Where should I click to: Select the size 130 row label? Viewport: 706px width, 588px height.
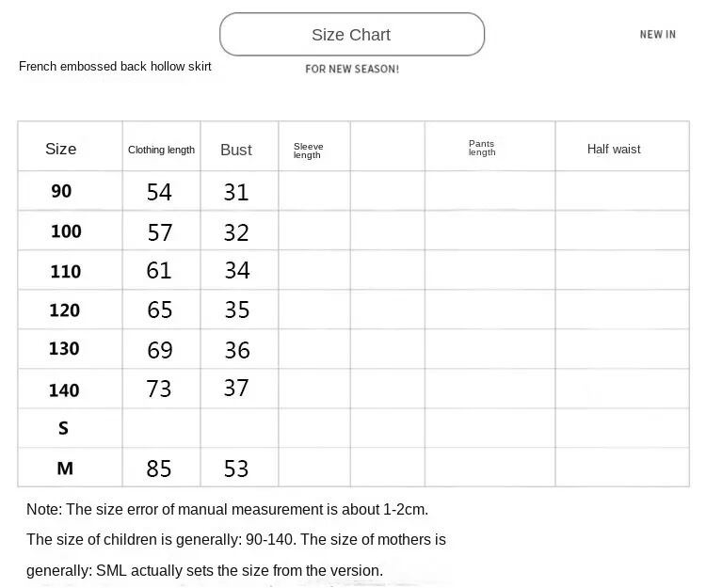click(64, 349)
